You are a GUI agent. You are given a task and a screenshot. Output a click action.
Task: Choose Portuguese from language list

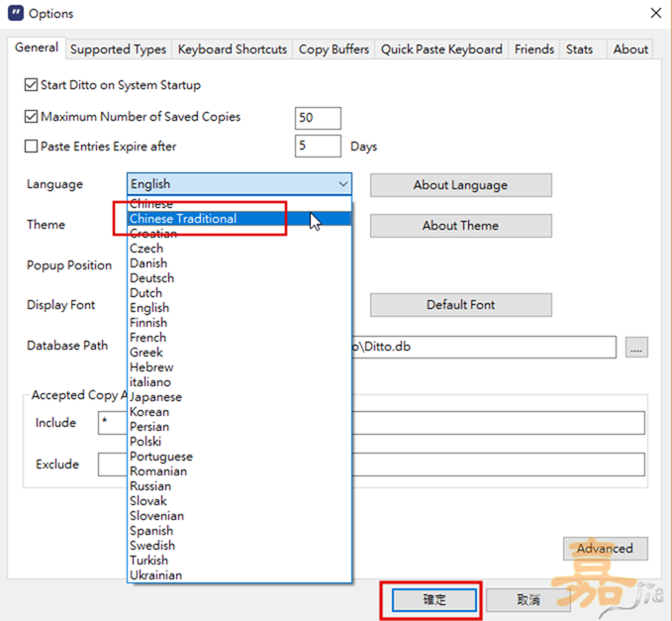(240, 457)
